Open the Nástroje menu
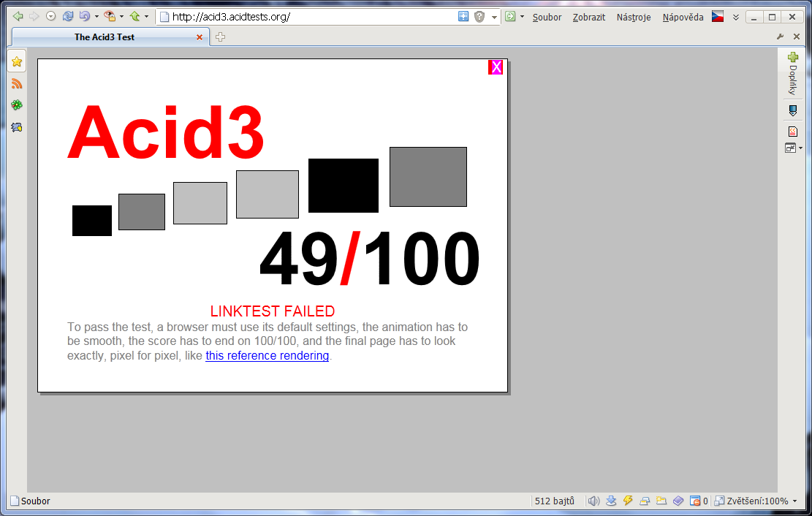The image size is (812, 516). (x=633, y=17)
